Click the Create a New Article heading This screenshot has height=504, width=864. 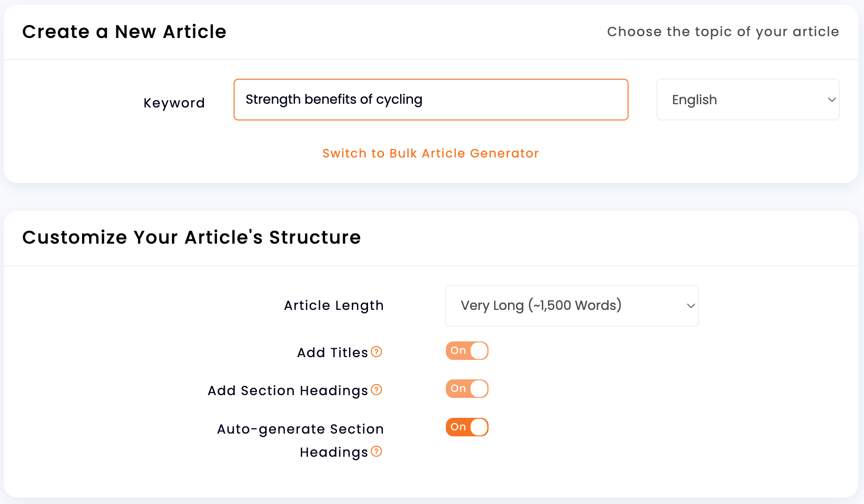125,31
